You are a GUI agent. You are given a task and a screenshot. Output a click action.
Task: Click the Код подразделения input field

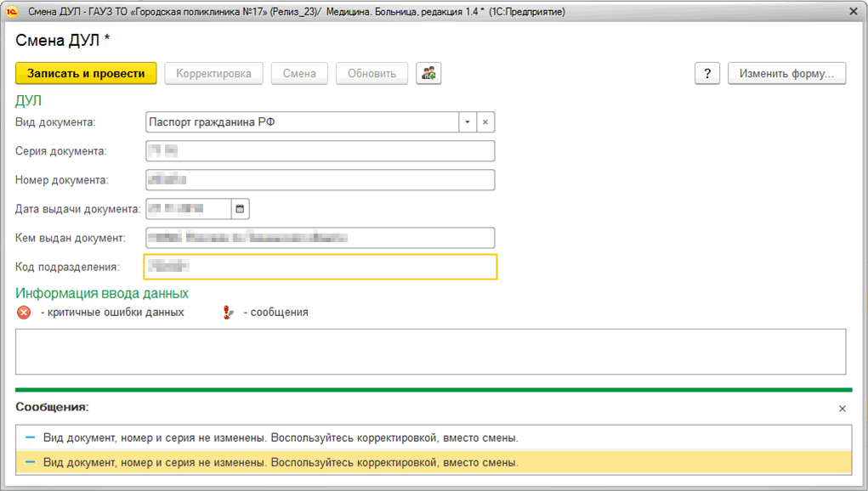(x=320, y=267)
